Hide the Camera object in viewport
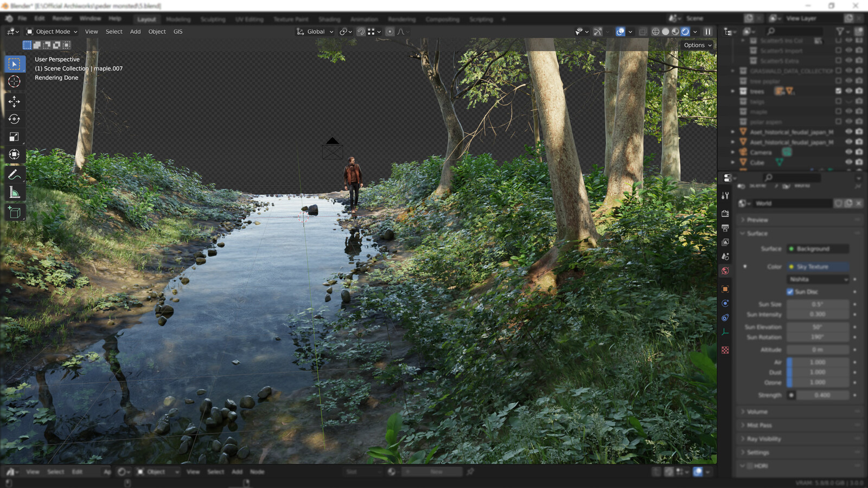 [849, 152]
